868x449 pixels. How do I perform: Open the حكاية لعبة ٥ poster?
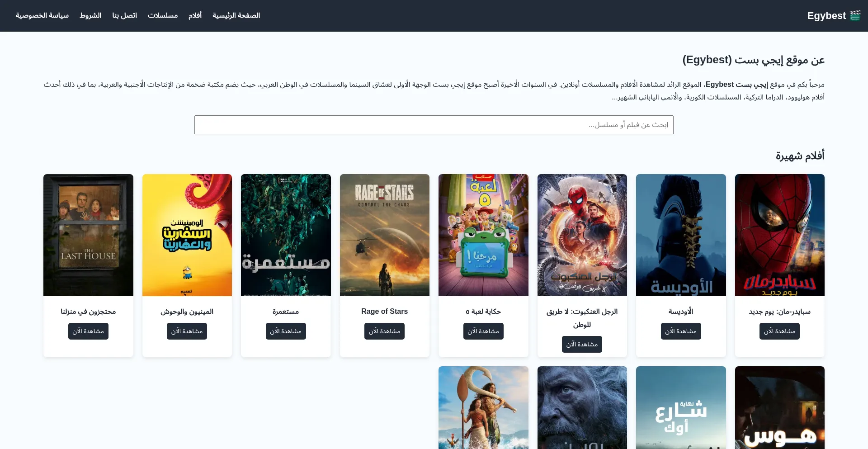483,235
